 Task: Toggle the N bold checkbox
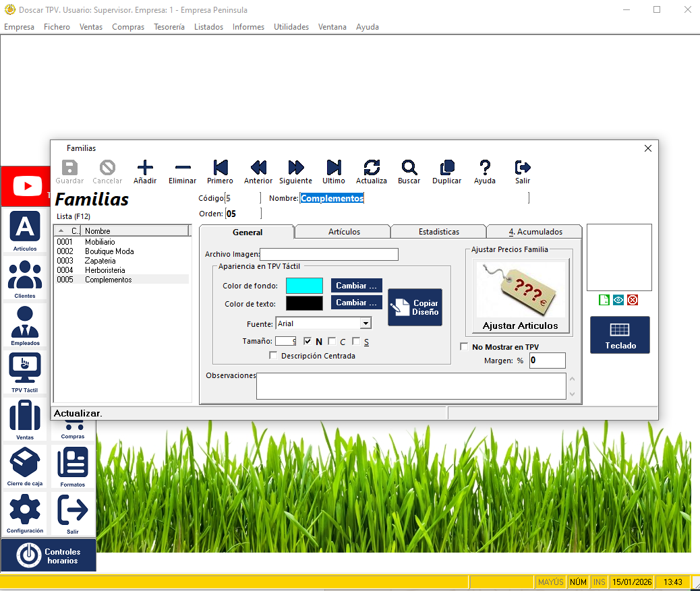[308, 341]
